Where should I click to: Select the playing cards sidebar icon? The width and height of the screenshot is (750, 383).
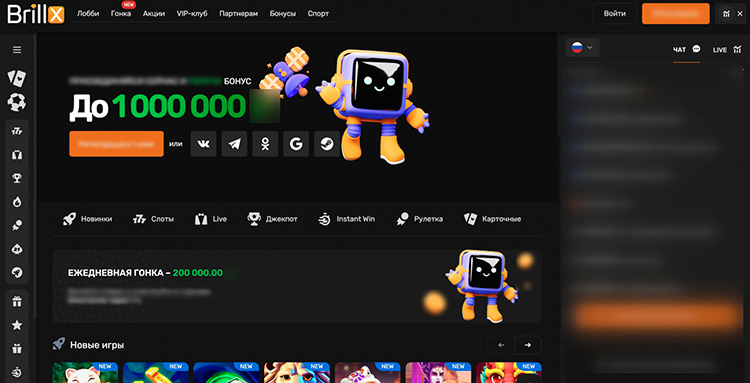17,78
